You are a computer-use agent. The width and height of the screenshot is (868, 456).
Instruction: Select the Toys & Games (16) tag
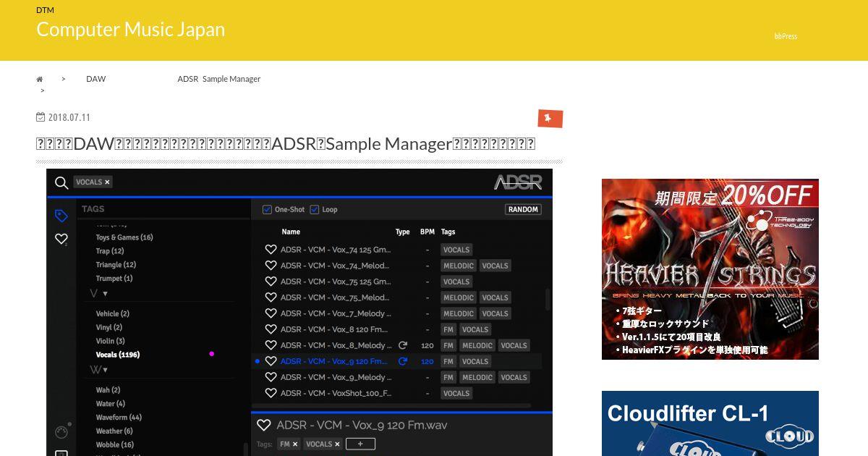coord(124,237)
